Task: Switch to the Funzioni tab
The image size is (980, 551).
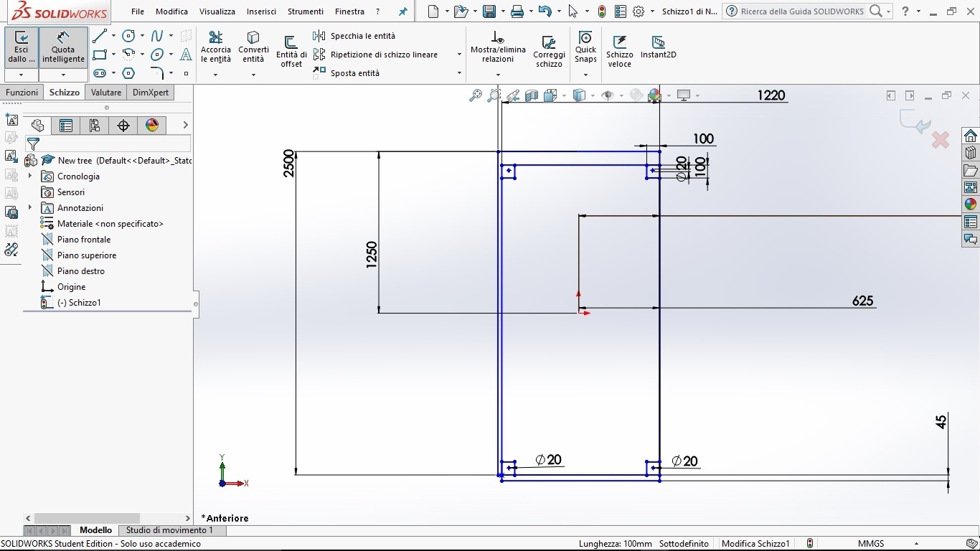Action: point(22,93)
